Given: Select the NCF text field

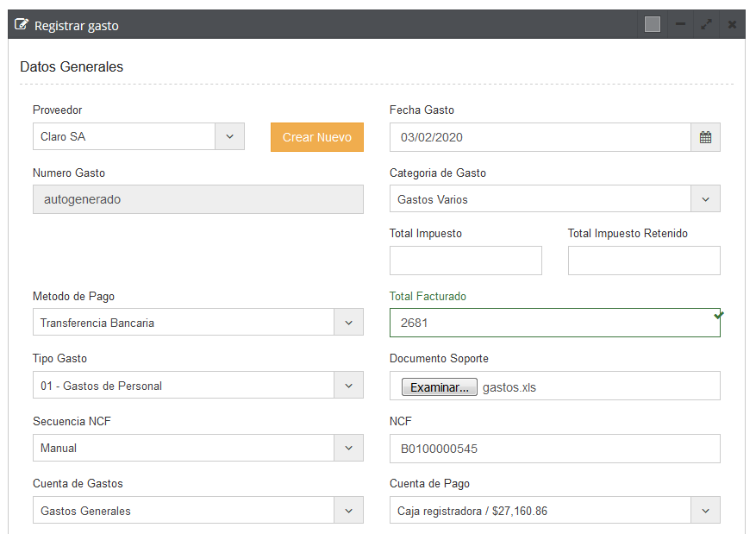Looking at the screenshot, I should (x=554, y=449).
